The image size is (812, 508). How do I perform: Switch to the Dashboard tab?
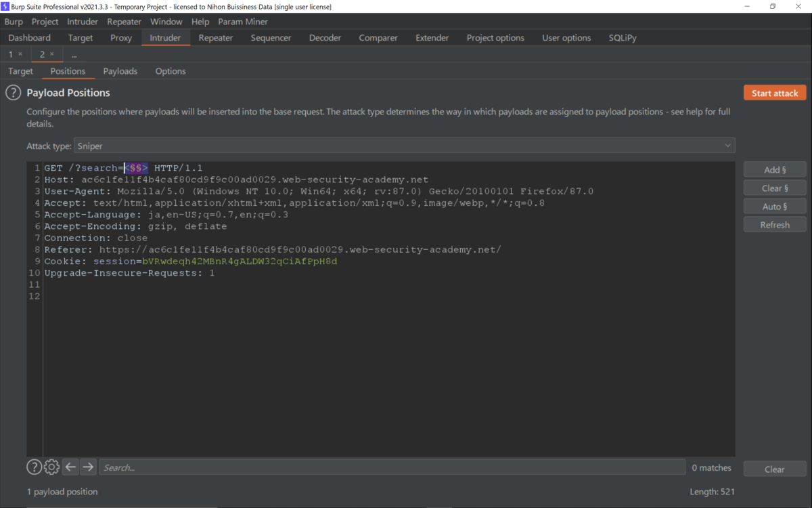click(30, 38)
